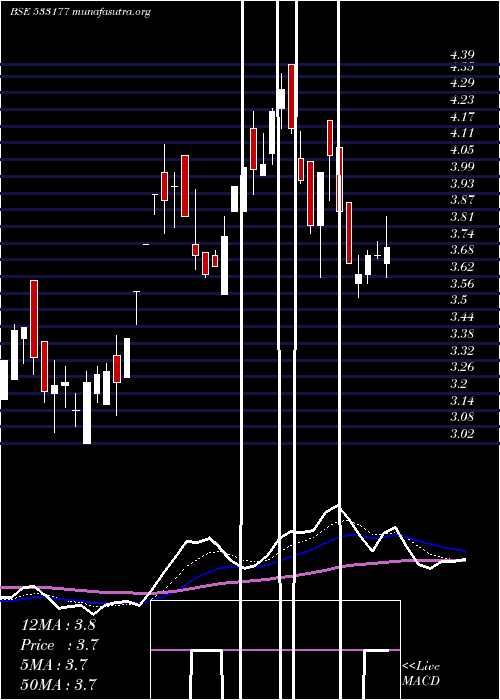Screen dimensions: 500x700
Task: Click the 4.17 price axis label
Action: [x=462, y=117]
